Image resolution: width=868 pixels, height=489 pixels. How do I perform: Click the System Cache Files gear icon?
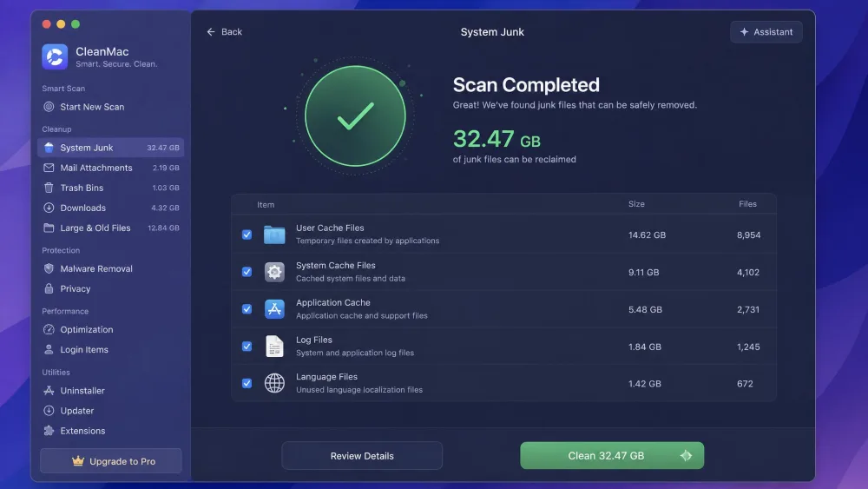tap(274, 272)
